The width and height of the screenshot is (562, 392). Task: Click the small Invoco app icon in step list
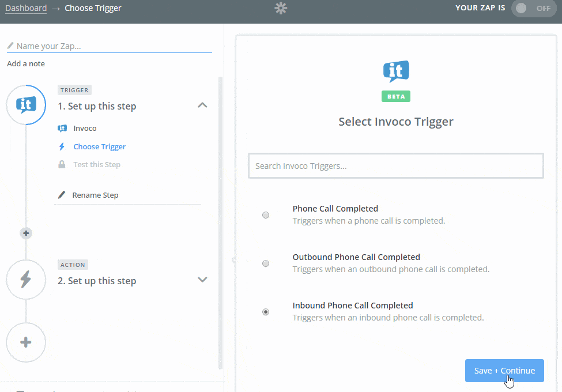point(62,129)
